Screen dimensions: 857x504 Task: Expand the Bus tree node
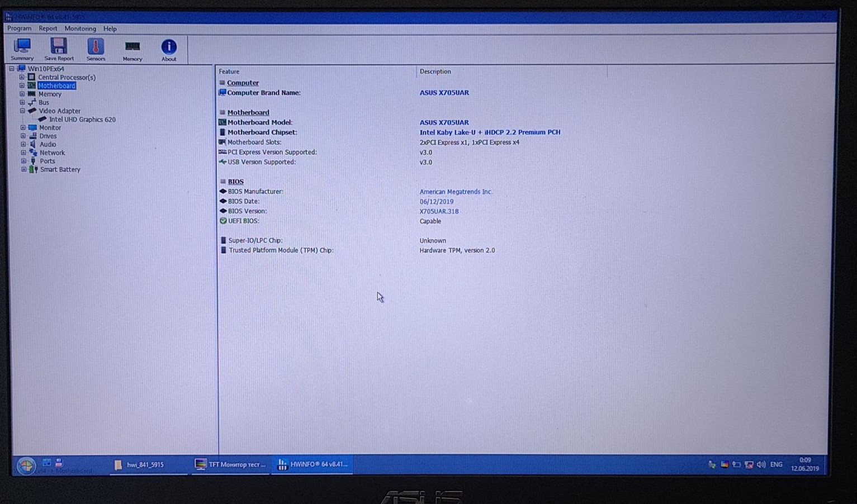[x=22, y=102]
